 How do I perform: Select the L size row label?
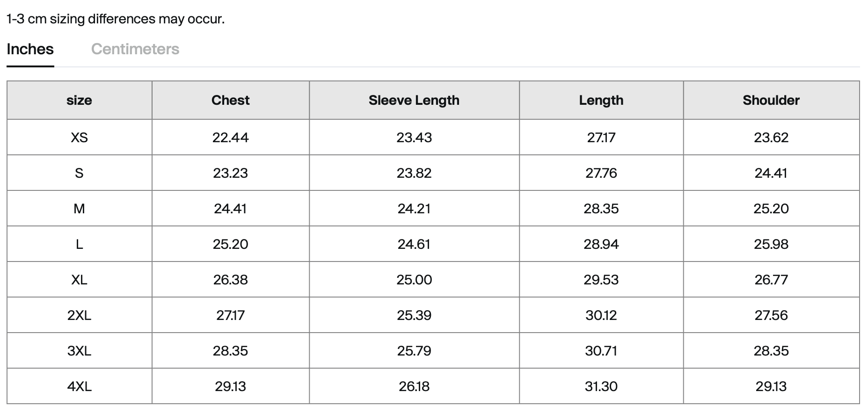tap(79, 244)
